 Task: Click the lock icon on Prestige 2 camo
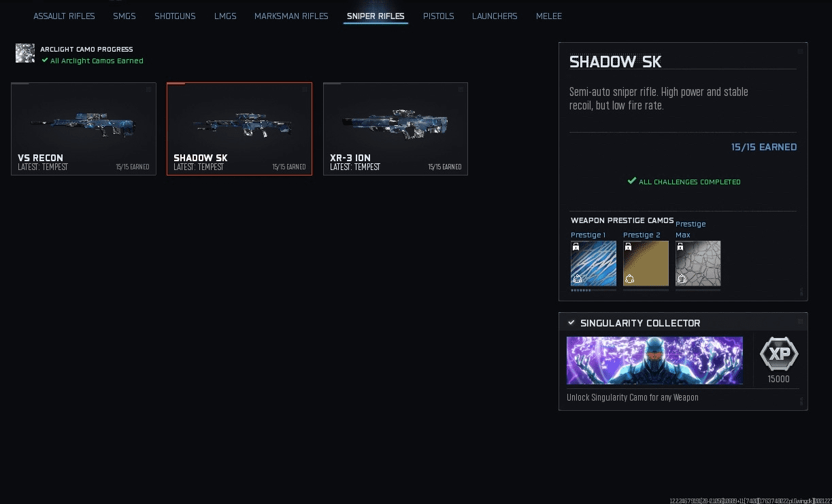pos(629,247)
